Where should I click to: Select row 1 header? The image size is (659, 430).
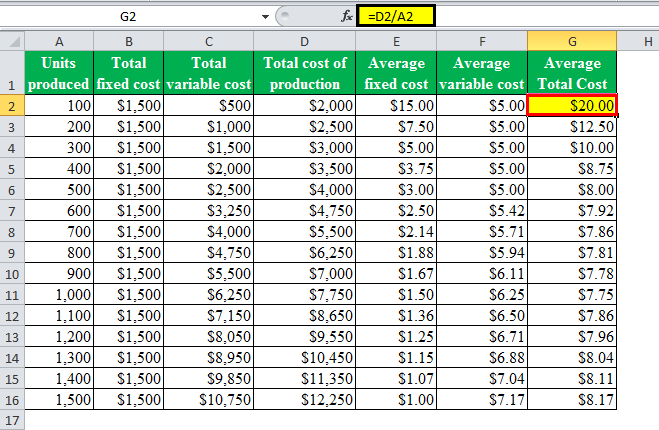pos(12,73)
